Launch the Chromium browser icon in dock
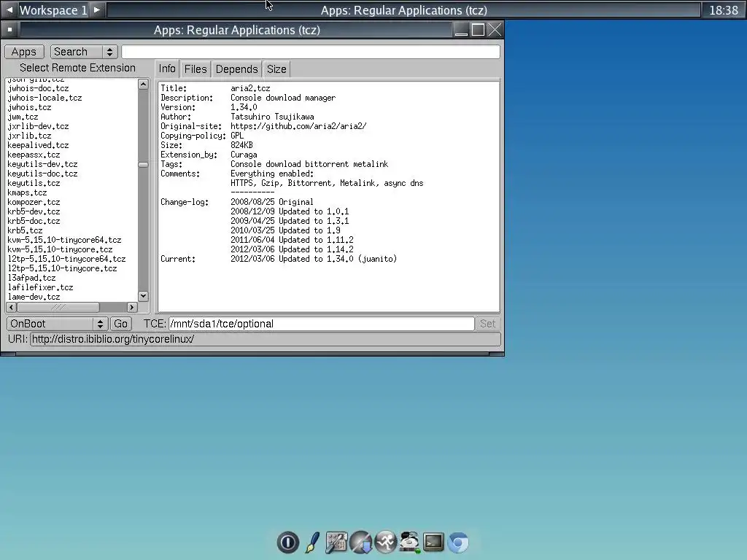This screenshot has width=747, height=560. (458, 542)
